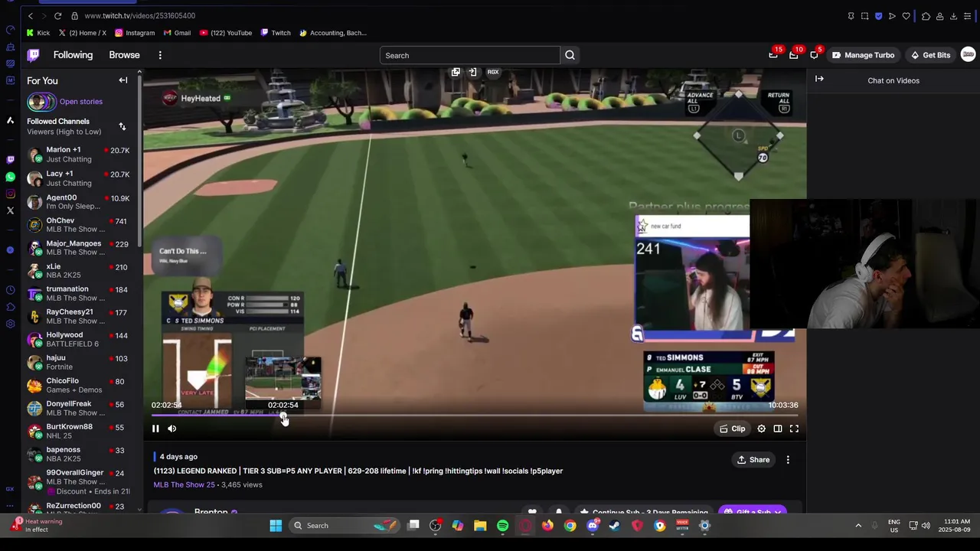The height and width of the screenshot is (551, 980).
Task: Open the Prime loot icon with 15 badge
Action: pyautogui.click(x=773, y=55)
